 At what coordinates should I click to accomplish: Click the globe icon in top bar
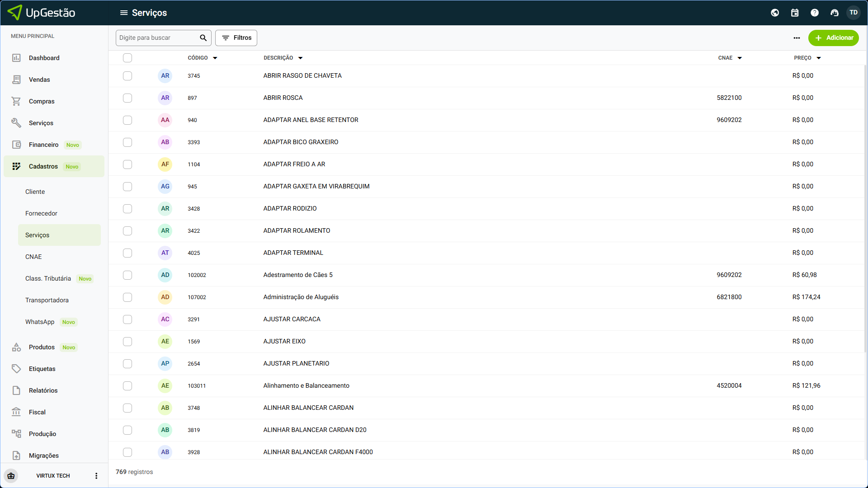[775, 13]
